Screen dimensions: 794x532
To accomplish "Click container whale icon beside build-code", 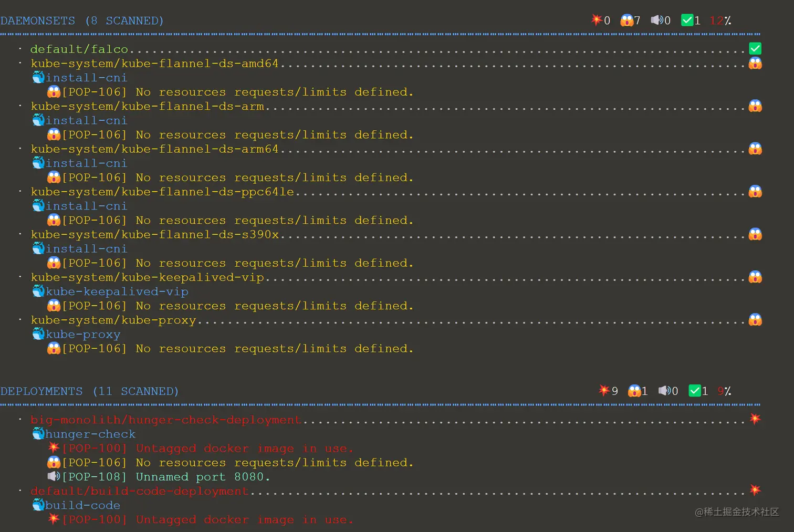I will coord(38,505).
